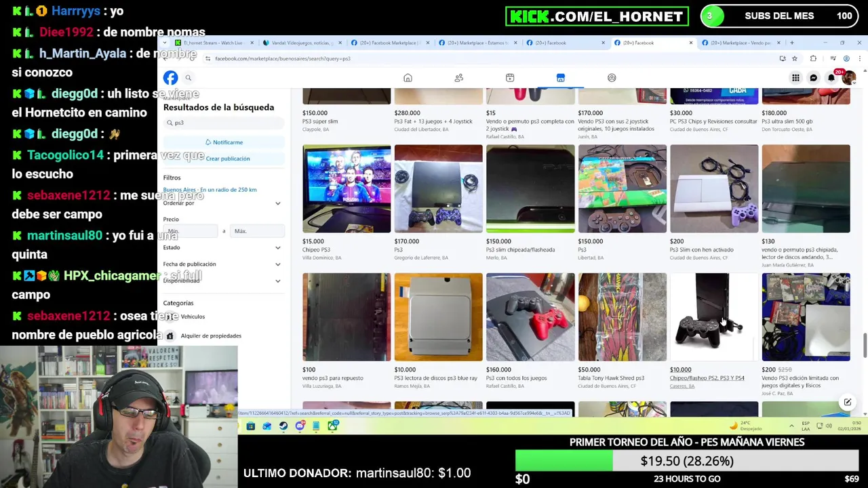This screenshot has width=868, height=488.
Task: Click the volume icon in system tray
Action: click(829, 426)
